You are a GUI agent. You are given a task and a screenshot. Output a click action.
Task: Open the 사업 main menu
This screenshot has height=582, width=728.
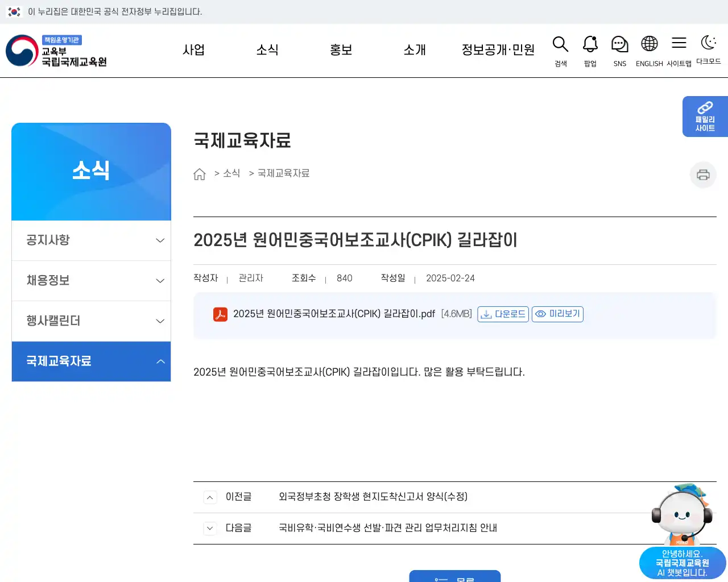(x=193, y=50)
